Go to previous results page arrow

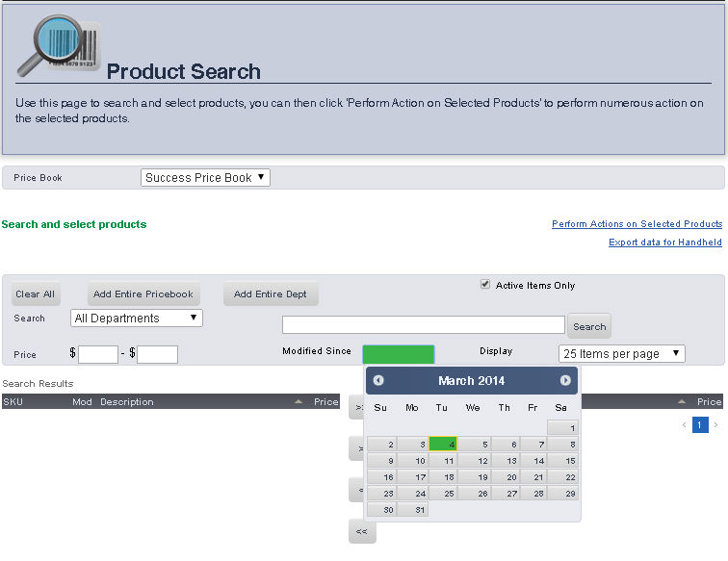pyautogui.click(x=685, y=424)
